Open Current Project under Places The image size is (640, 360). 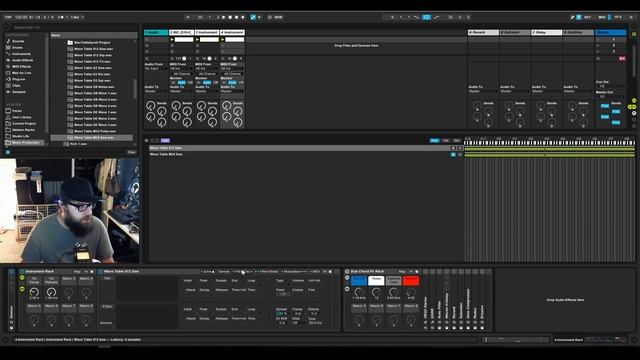tap(24, 123)
